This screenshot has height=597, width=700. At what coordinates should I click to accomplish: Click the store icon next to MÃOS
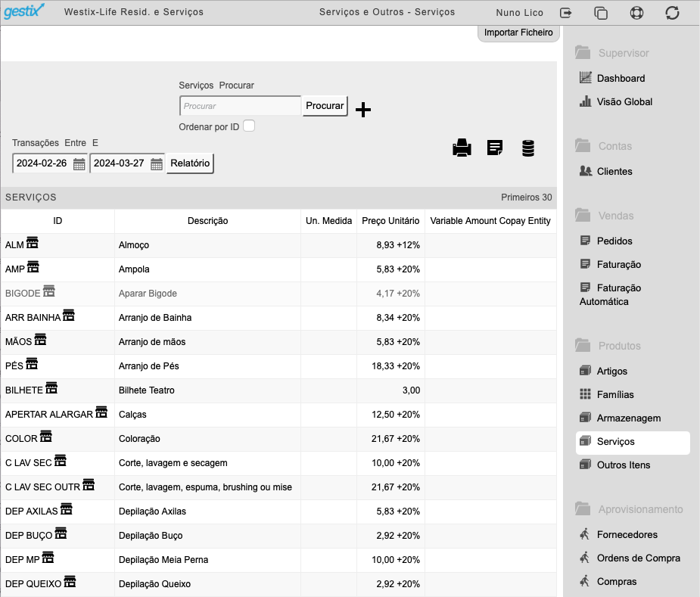coord(40,339)
